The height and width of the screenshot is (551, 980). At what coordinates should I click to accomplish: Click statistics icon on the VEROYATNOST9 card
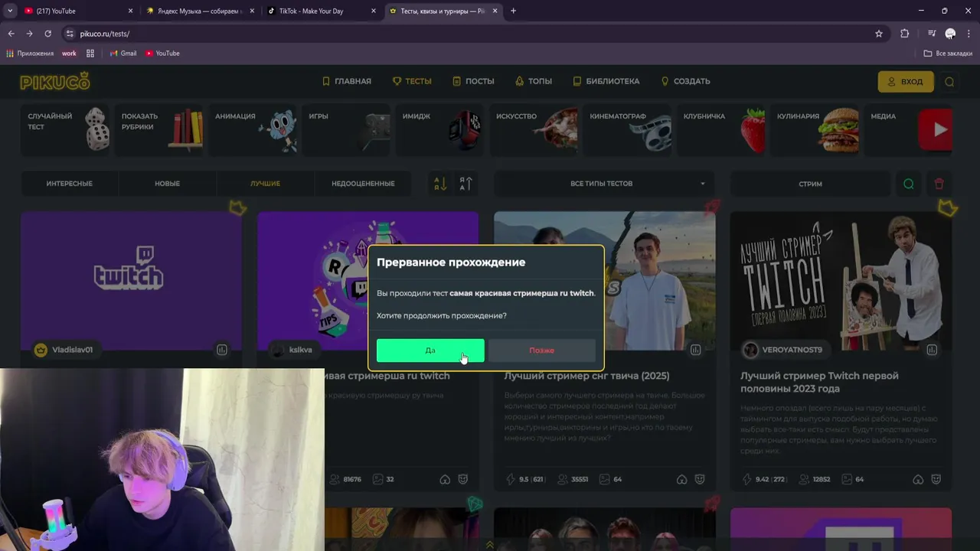(932, 350)
